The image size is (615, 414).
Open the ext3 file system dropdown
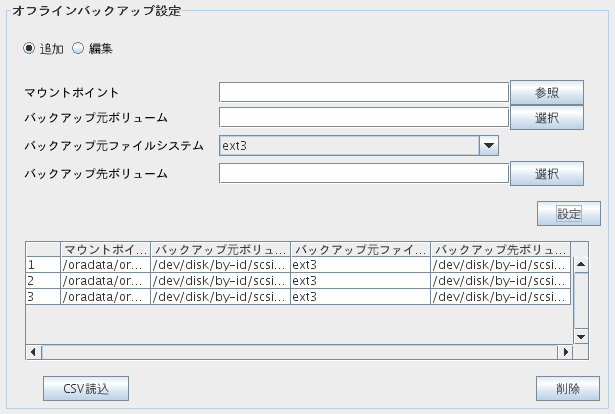tap(359, 145)
